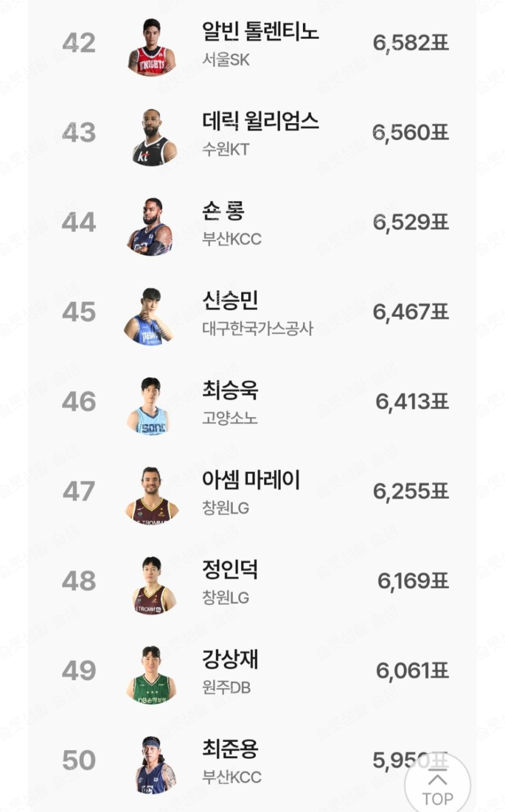Click the 6,582표 vote count
This screenshot has width=505, height=812.
click(411, 44)
